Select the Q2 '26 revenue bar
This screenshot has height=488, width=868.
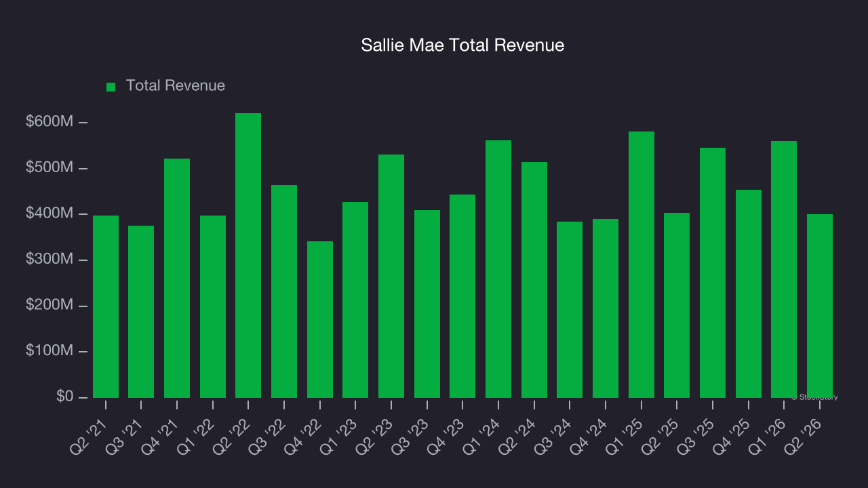820,306
